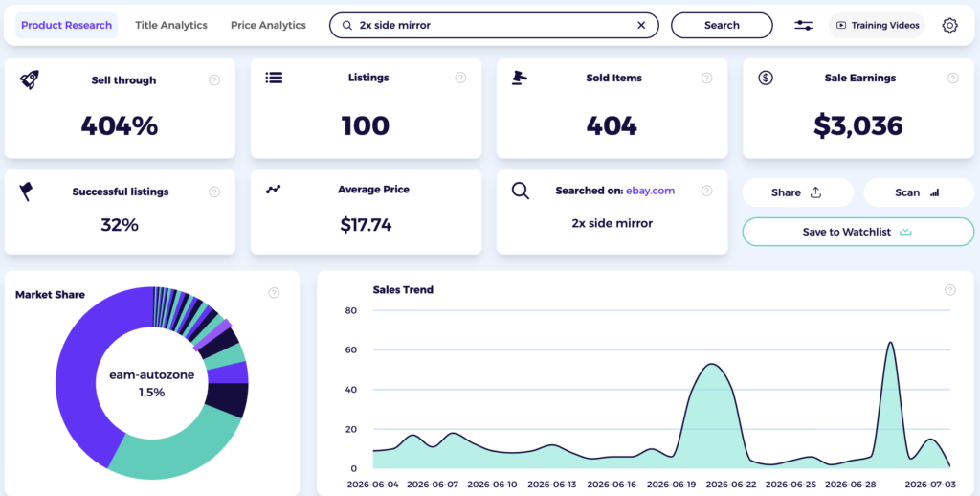Click the $17.74 average price value
980x496 pixels.
coord(366,225)
